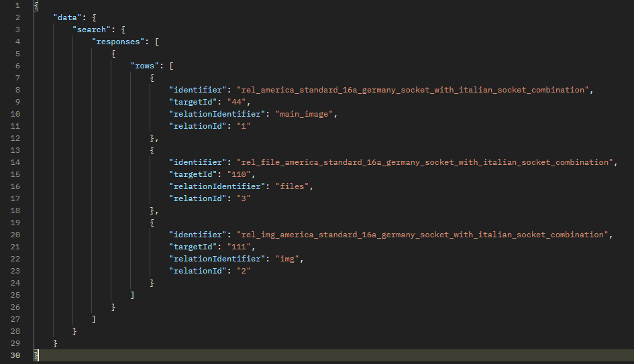Click line number 30 in the gutter
634x364 pixels.
(15, 355)
